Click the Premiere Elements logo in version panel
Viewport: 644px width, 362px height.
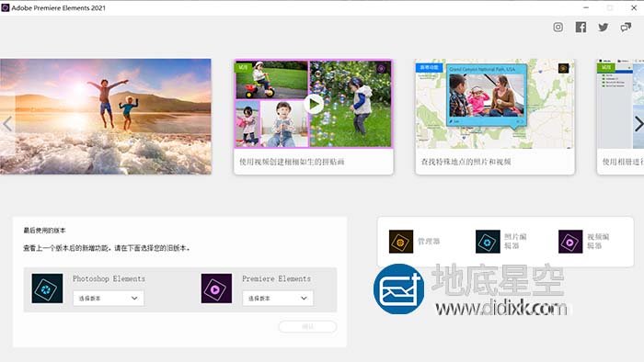216,288
